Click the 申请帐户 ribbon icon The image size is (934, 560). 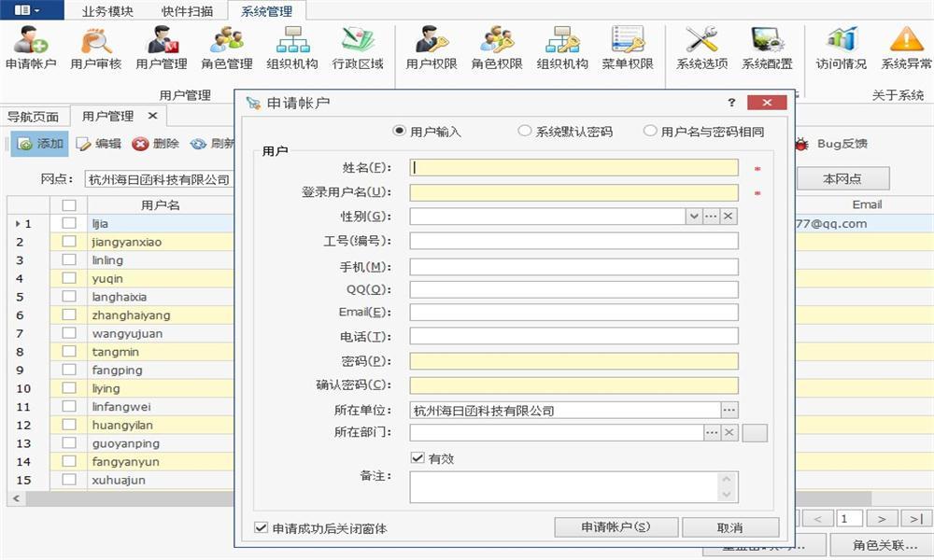tap(31, 49)
